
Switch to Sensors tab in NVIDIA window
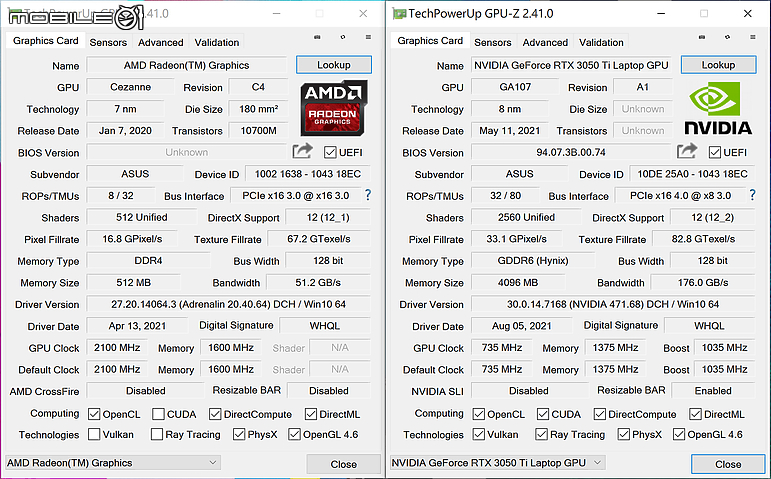click(x=493, y=42)
